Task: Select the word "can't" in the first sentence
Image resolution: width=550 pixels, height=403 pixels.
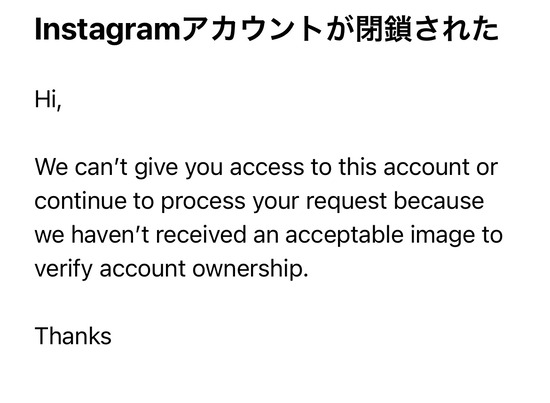Action: (x=101, y=167)
